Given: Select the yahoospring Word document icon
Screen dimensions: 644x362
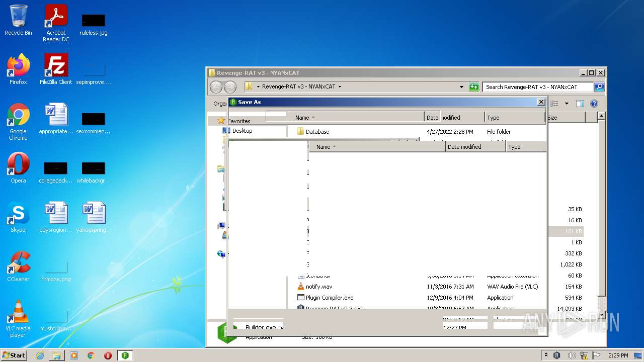Looking at the screenshot, I should click(94, 217).
